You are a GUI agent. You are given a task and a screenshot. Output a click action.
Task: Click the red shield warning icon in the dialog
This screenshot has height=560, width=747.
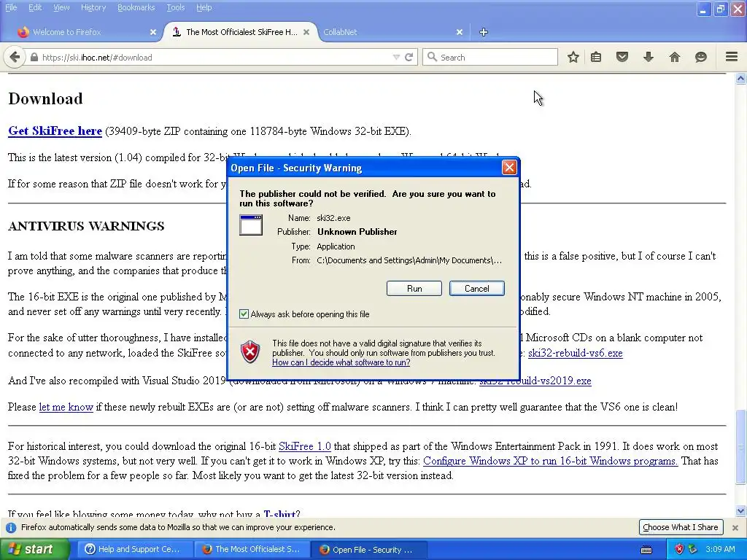[250, 352]
